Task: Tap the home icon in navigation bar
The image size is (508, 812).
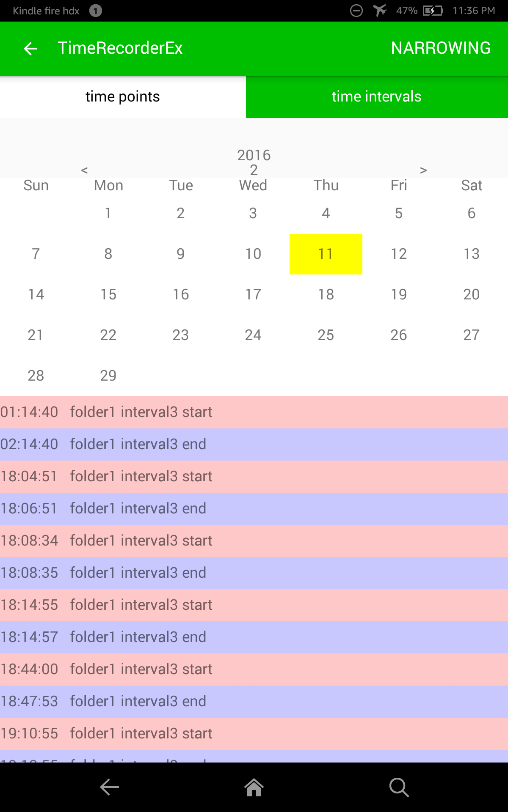Action: (254, 787)
